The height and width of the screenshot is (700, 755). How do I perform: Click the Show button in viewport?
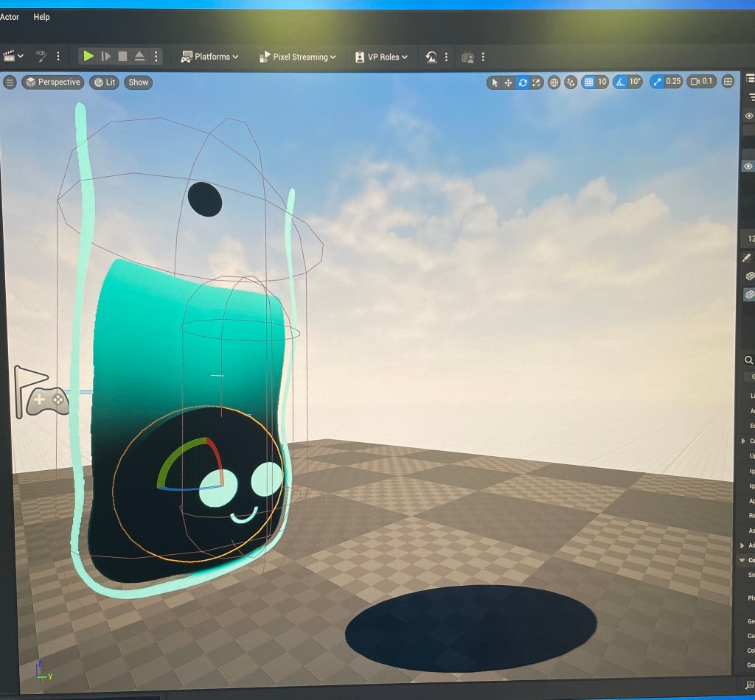coord(139,83)
